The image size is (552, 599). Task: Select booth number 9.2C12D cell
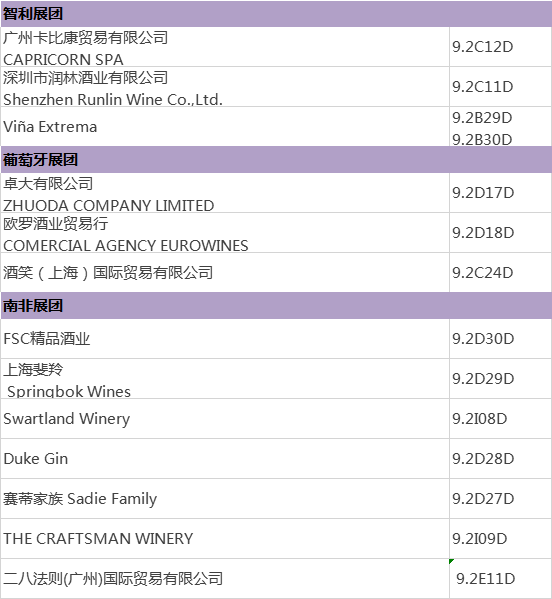[x=500, y=47]
